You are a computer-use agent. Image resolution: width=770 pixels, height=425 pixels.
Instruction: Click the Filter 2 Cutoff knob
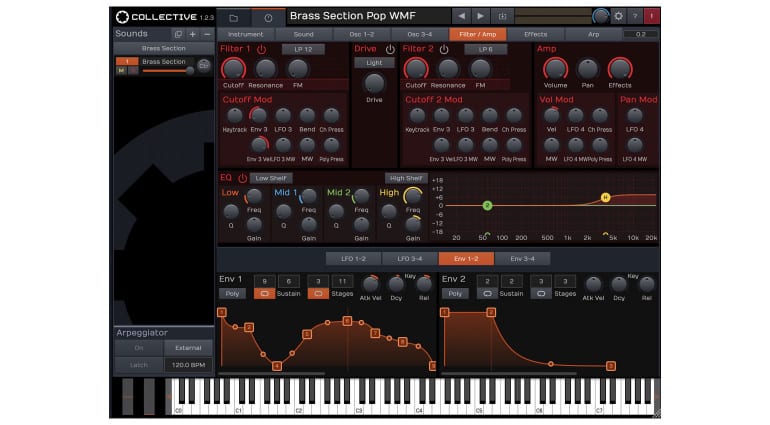click(x=416, y=69)
